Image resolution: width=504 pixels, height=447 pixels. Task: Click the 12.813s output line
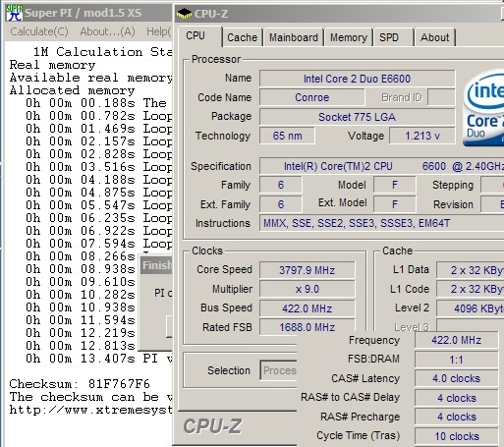tap(81, 346)
